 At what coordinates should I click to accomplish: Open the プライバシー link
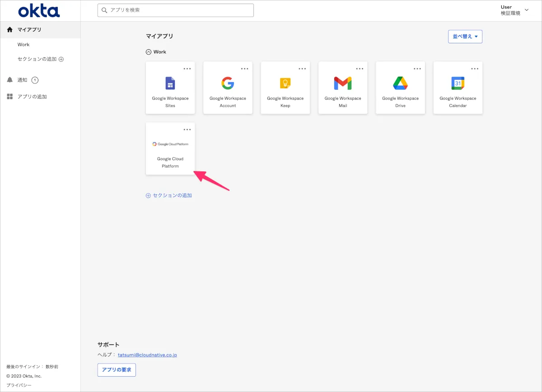pos(19,385)
